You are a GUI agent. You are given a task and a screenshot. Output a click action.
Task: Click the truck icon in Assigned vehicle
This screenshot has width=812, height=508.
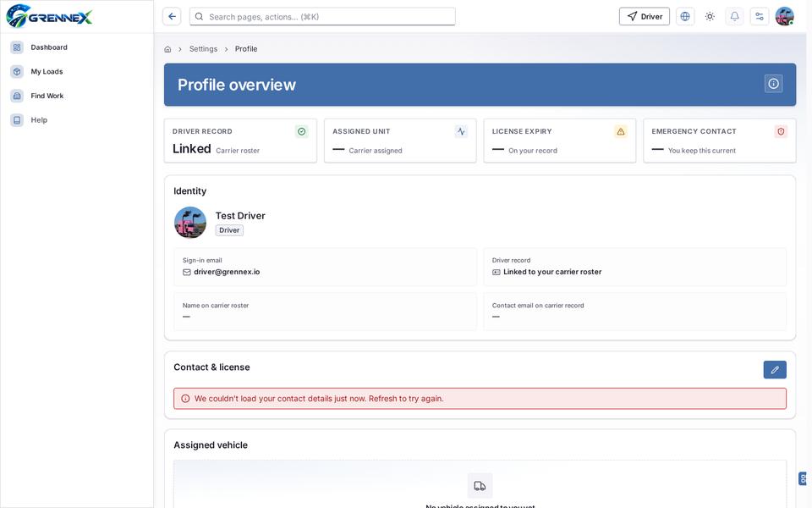point(480,486)
